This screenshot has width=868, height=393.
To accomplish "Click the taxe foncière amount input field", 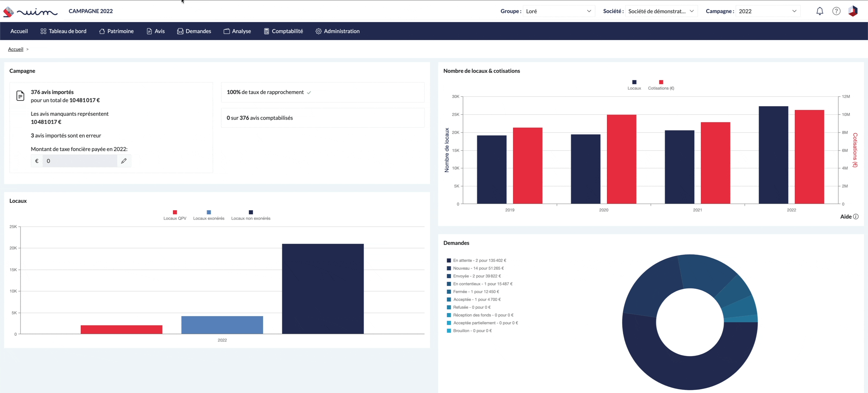I will click(x=80, y=161).
